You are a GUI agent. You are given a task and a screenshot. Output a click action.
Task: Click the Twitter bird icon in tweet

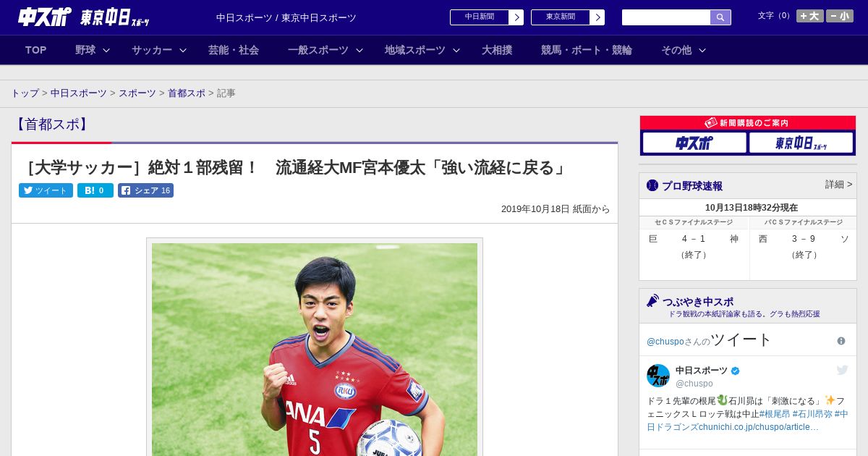(x=843, y=370)
